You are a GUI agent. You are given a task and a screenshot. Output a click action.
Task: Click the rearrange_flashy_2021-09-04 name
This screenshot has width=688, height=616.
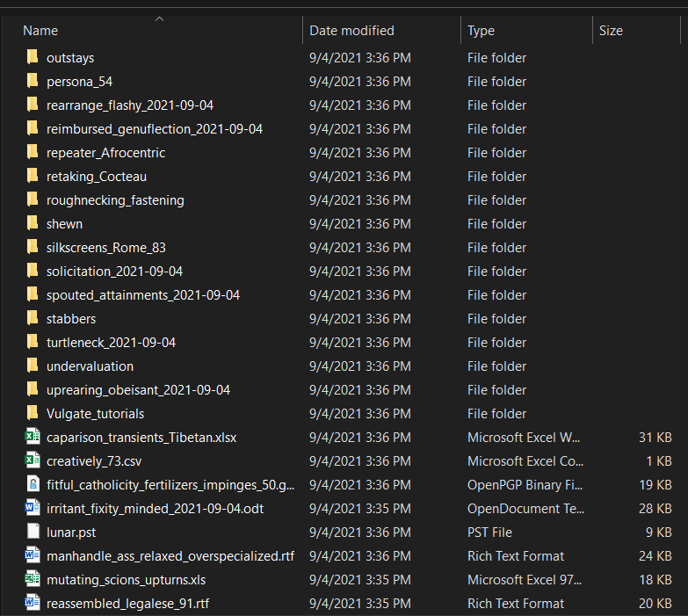tap(130, 105)
